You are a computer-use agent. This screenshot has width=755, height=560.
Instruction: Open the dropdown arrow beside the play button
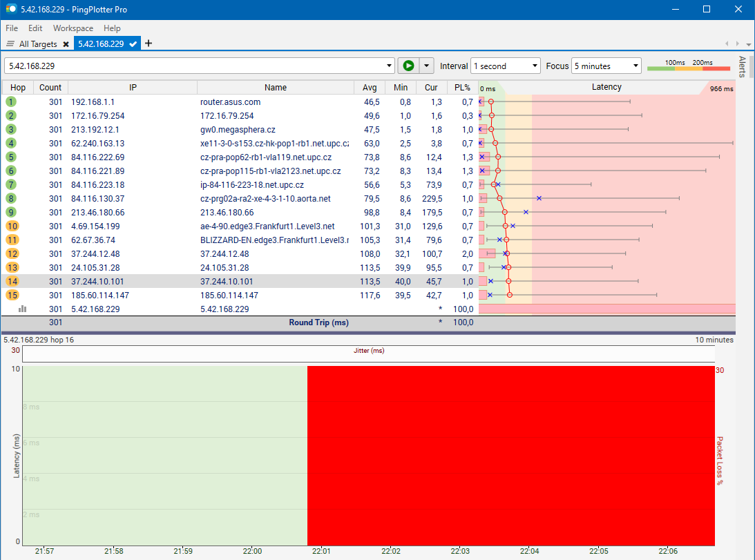427,66
